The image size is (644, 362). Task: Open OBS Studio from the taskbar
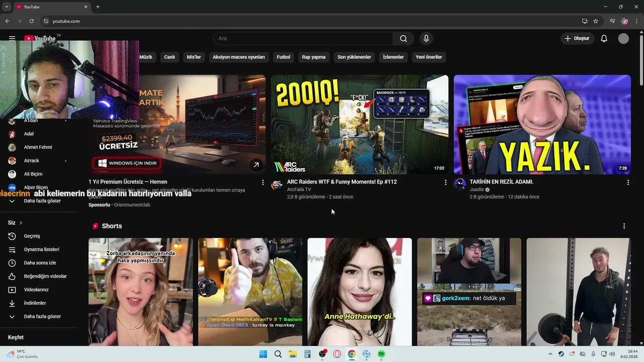click(x=323, y=354)
